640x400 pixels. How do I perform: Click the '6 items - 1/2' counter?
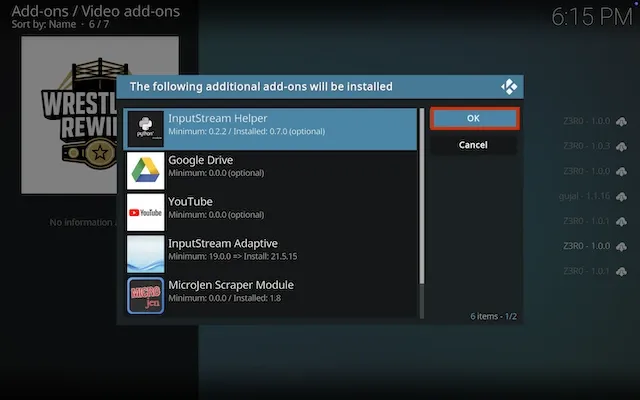coord(493,316)
